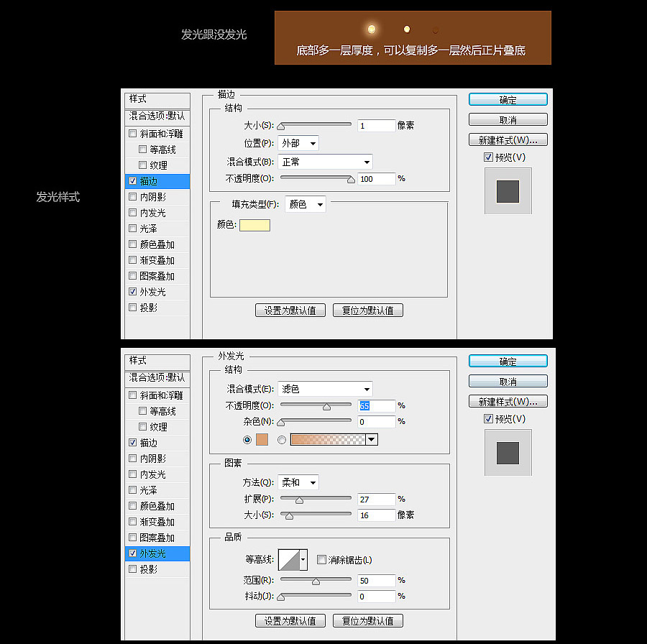Enable 等高线 checkbox in 描边 dialog
This screenshot has height=644, width=647.
tap(143, 149)
